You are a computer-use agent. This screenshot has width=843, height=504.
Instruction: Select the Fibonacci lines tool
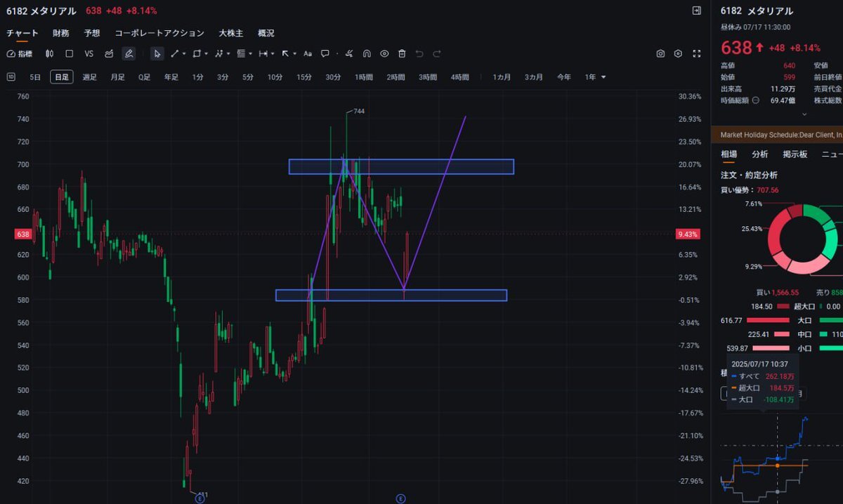point(241,53)
